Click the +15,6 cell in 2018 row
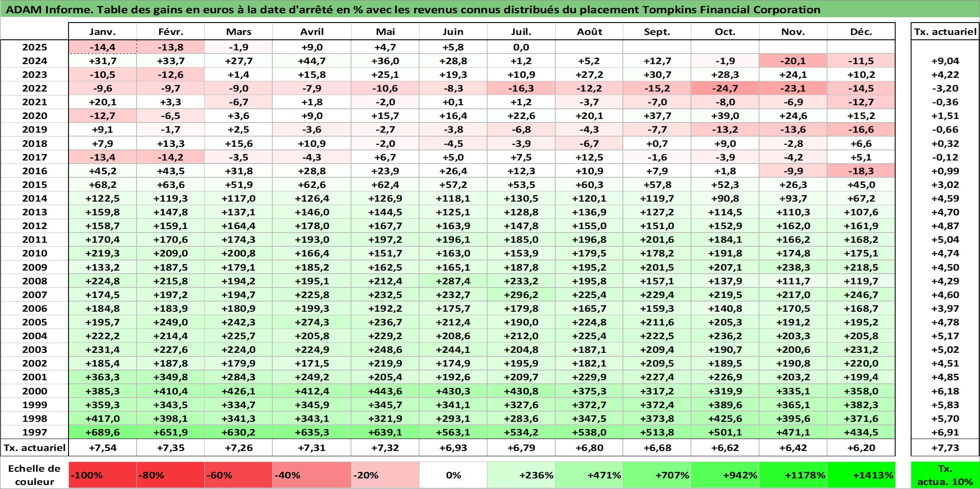This screenshot has width=980, height=489. point(238,143)
